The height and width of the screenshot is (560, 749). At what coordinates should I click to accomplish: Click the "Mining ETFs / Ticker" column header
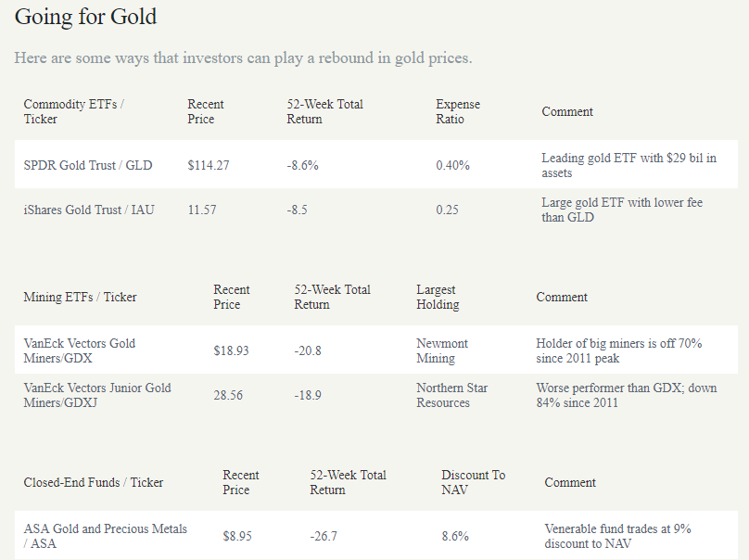click(x=80, y=297)
